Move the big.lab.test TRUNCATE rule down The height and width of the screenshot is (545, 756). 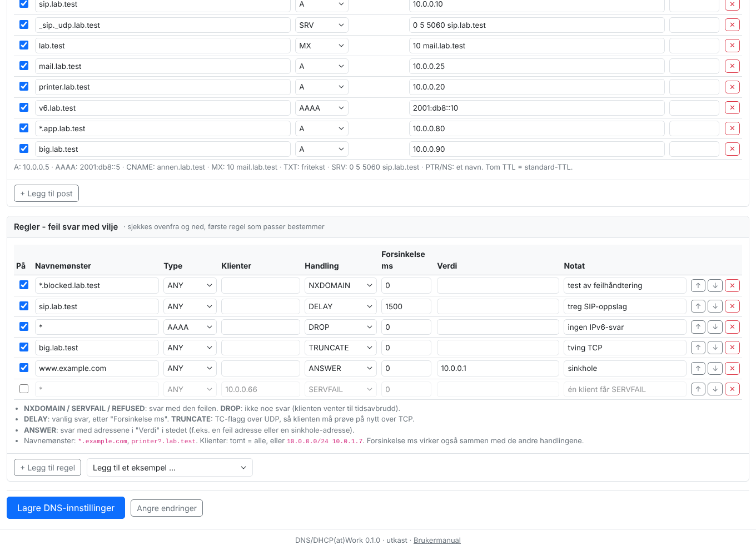pos(715,348)
